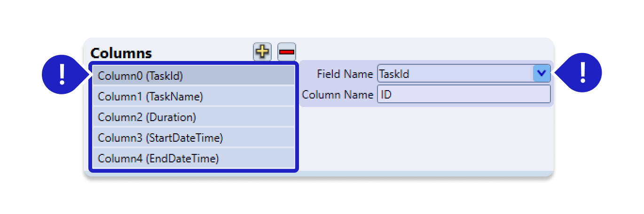Click the blue outline around the columns list
This screenshot has height=214, width=644.
[x=297, y=117]
